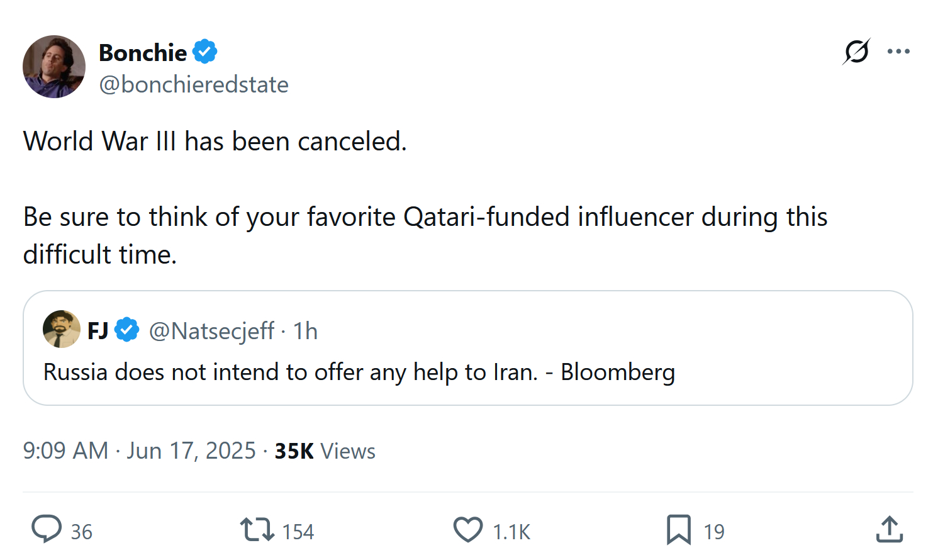This screenshot has width=933, height=560.
Task: Open the three-dot more options menu
Action: click(x=898, y=52)
